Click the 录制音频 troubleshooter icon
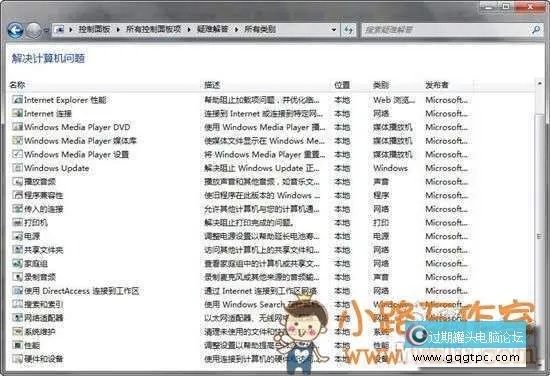The height and width of the screenshot is (376, 550). pos(17,277)
